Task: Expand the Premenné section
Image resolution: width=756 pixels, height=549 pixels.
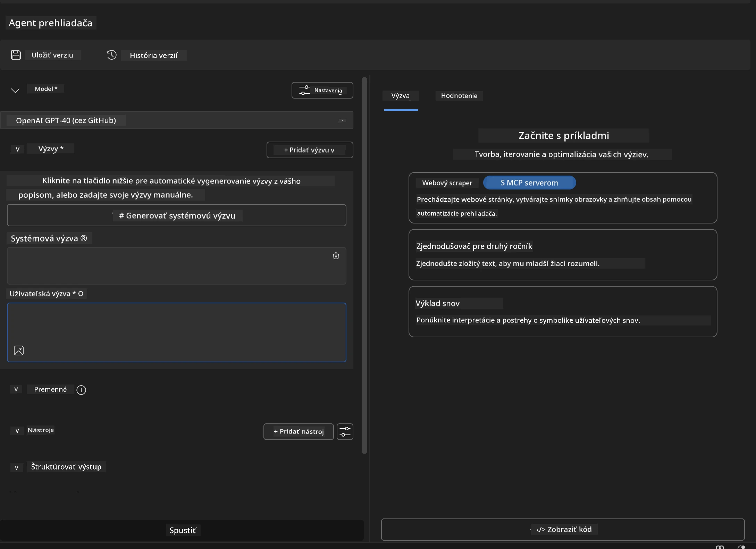Action: [x=16, y=389]
